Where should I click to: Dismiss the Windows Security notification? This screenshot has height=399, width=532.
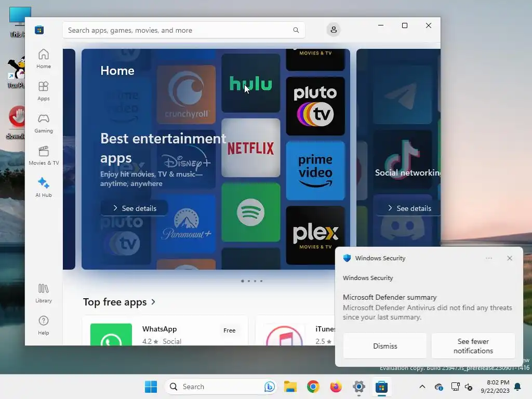[x=385, y=345]
